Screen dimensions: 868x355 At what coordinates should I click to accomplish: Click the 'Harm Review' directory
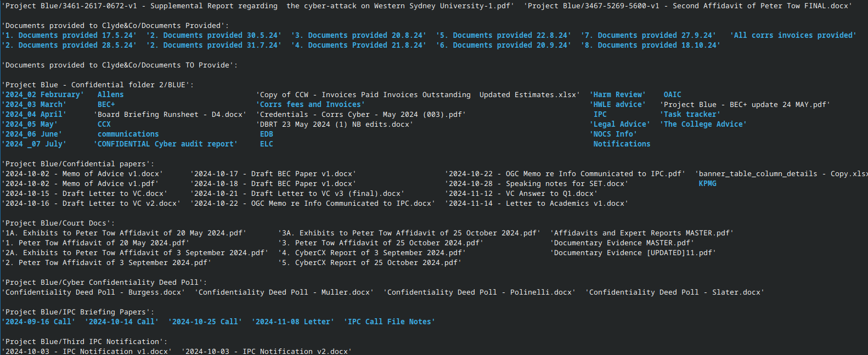tap(618, 94)
